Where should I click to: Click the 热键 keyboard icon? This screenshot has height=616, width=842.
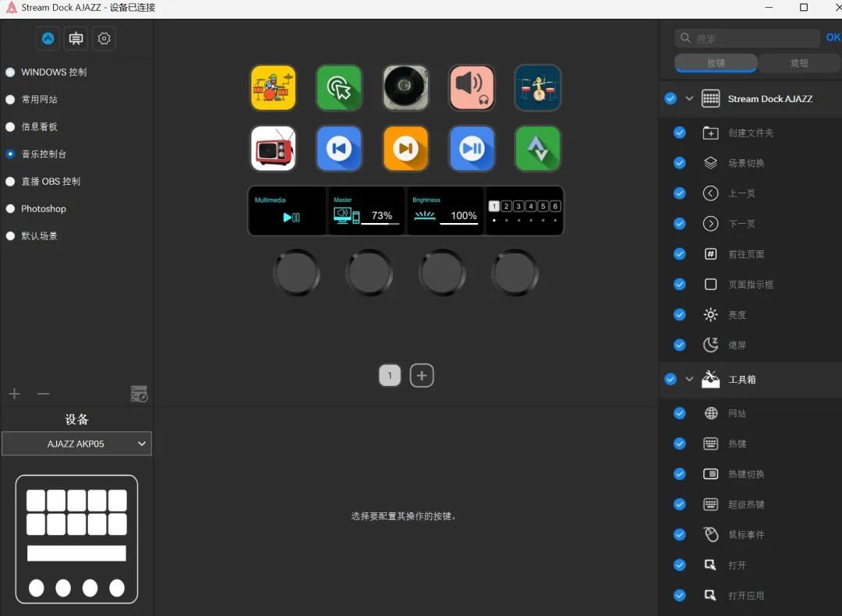710,444
